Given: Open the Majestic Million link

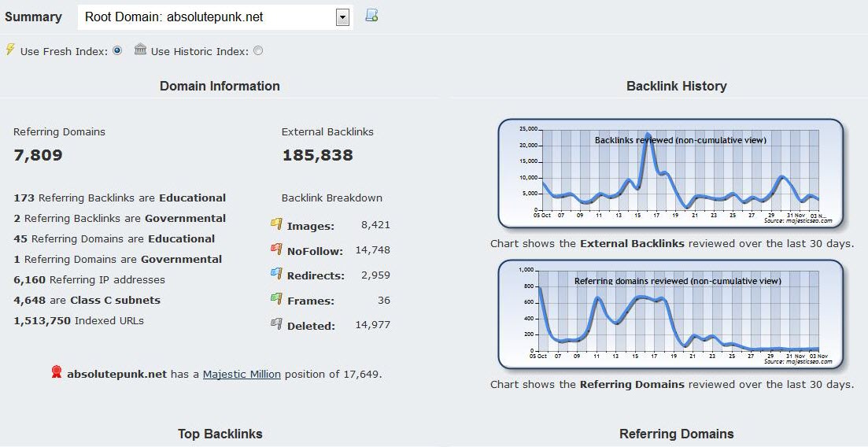Looking at the screenshot, I should tap(242, 375).
